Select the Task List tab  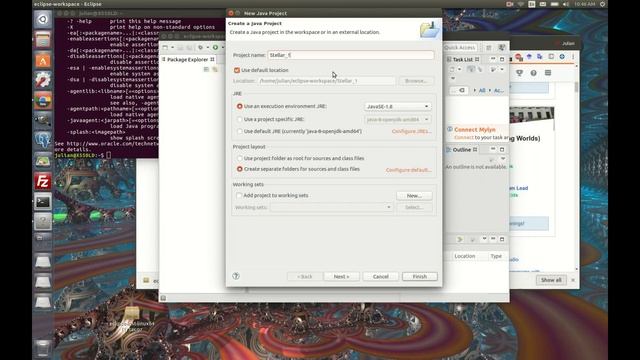(463, 60)
